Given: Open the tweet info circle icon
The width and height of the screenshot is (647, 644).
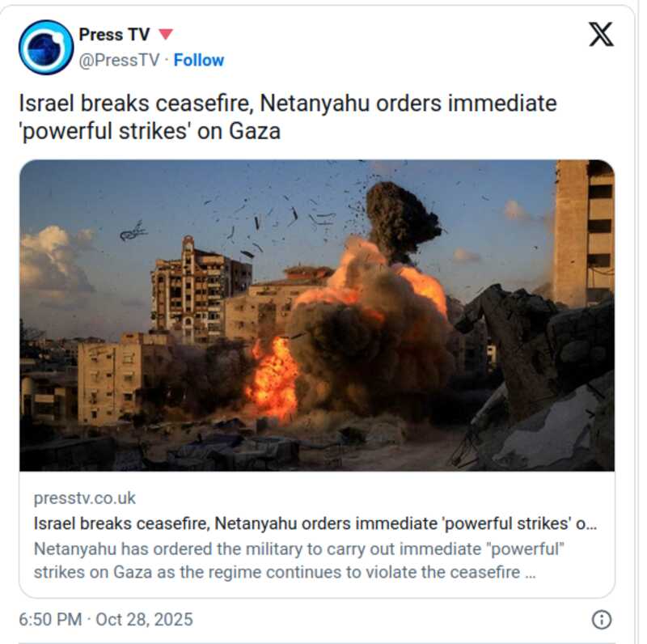Looking at the screenshot, I should click(602, 620).
